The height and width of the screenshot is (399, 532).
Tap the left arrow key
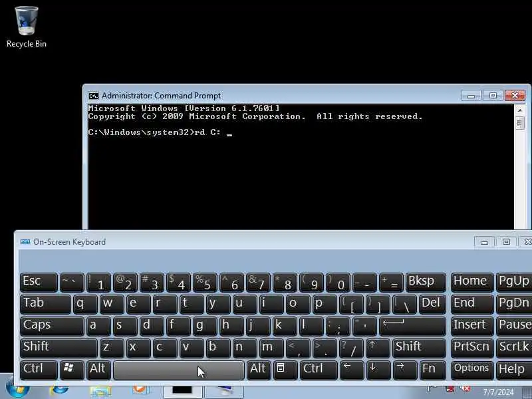351,370
